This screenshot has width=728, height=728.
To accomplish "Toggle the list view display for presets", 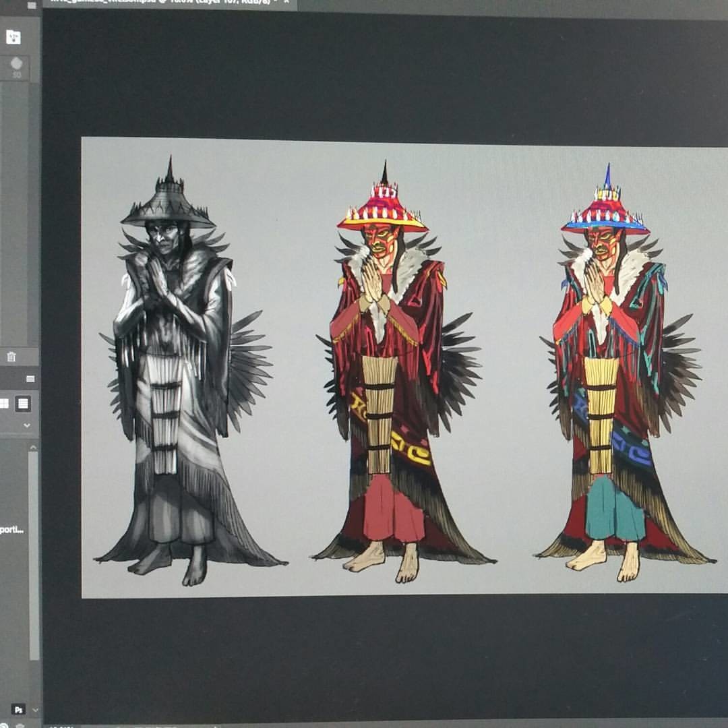I will click(24, 402).
